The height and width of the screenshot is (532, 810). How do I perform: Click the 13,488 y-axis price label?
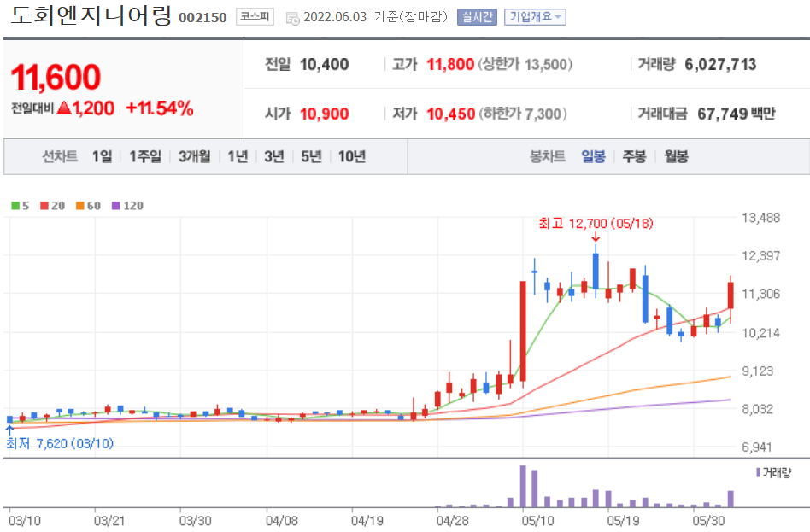coord(760,218)
